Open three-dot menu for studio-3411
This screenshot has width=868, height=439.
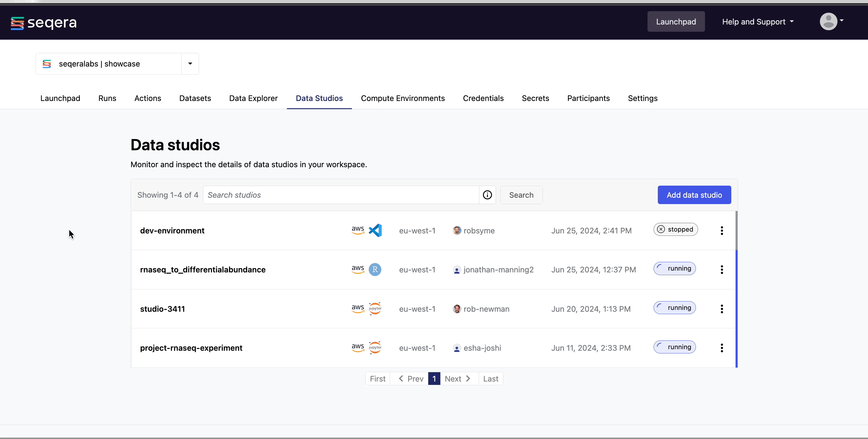point(722,309)
